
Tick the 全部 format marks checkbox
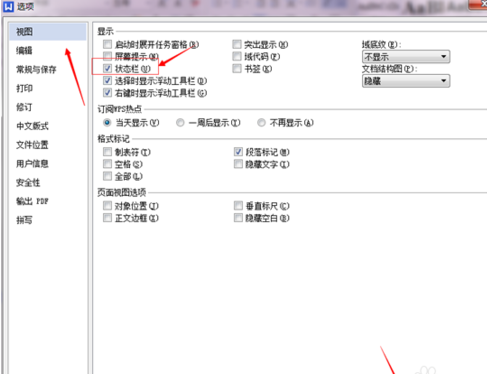pyautogui.click(x=107, y=176)
